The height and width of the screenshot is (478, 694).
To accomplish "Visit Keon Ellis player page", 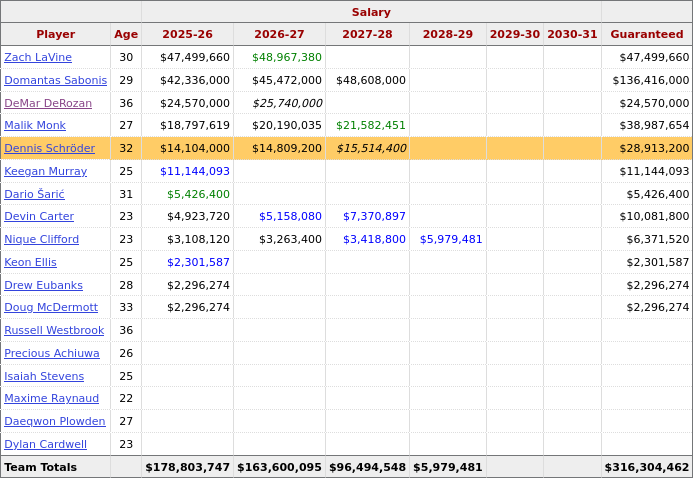I will point(31,262).
